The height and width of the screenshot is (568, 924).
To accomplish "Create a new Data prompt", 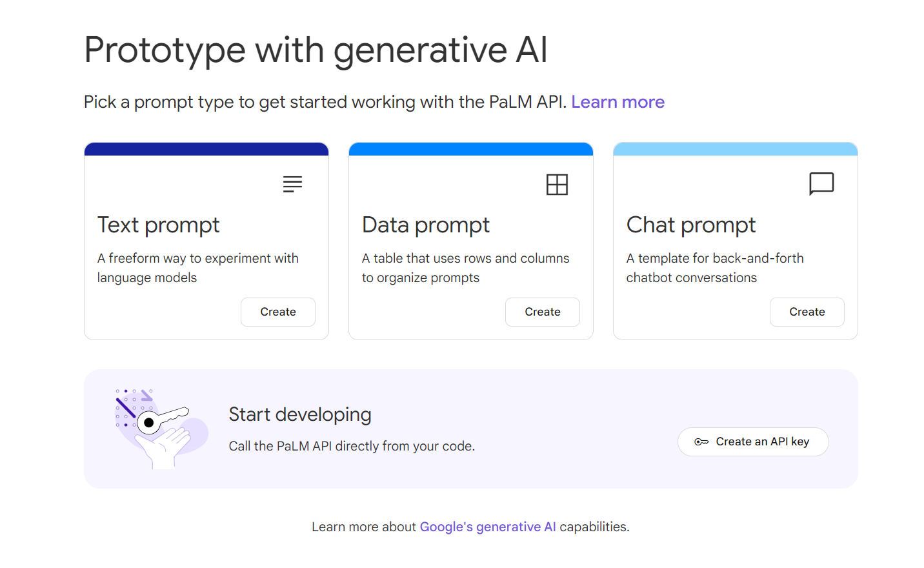I will click(543, 312).
